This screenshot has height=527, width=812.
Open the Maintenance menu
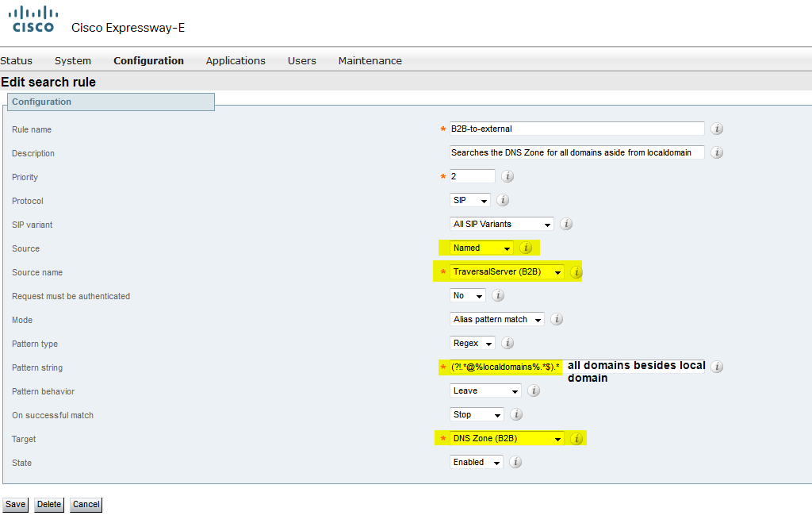[x=370, y=60]
